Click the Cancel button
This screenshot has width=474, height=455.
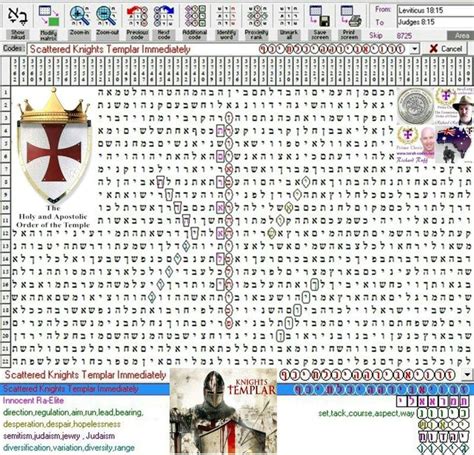point(446,49)
